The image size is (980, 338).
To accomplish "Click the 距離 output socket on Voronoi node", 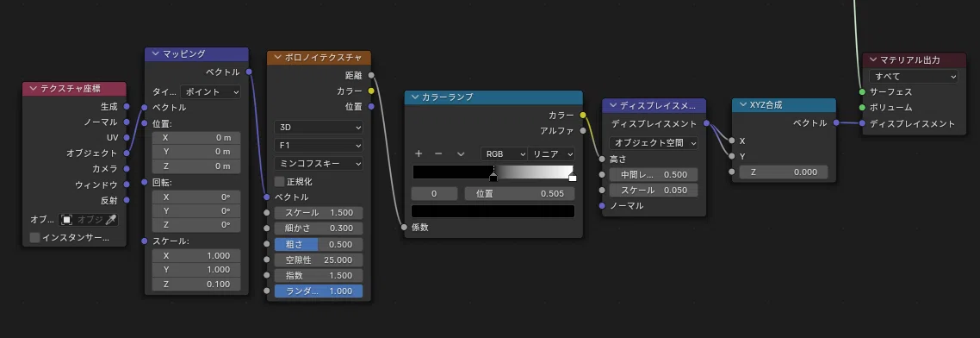I will pos(371,75).
